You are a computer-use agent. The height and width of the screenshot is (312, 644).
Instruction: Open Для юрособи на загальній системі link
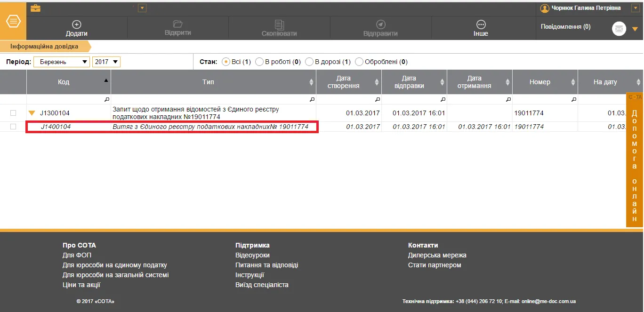tap(116, 275)
